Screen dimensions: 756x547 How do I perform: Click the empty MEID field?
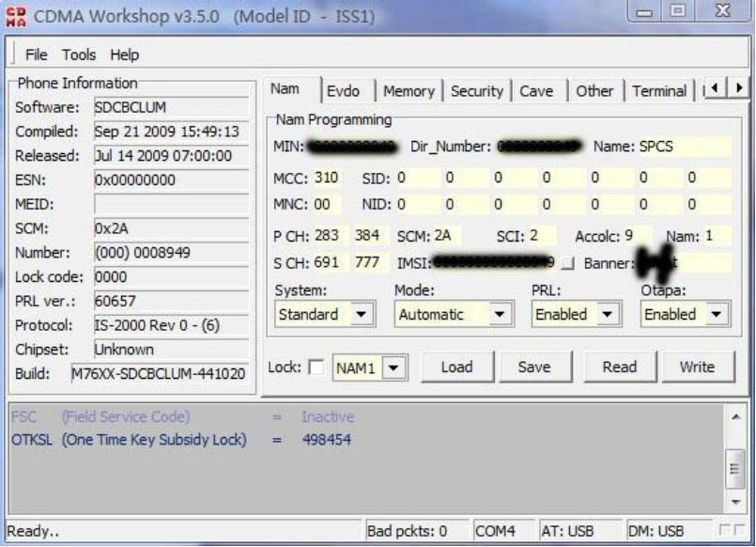[171, 205]
